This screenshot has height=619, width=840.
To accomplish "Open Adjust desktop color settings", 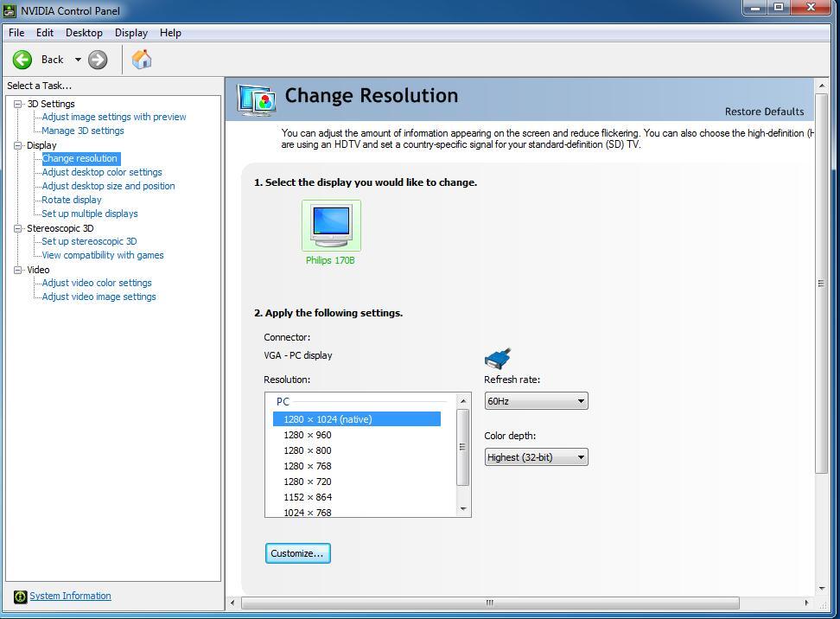I will [x=102, y=172].
